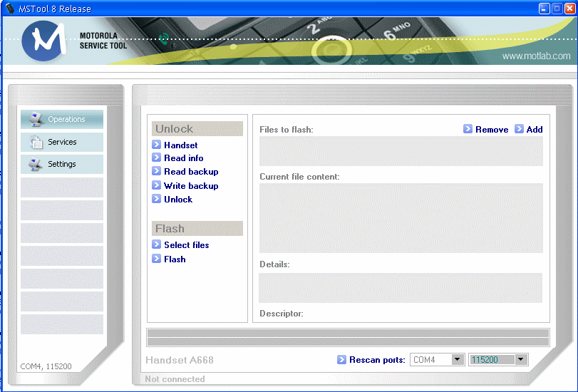Choose Read info operation

pyautogui.click(x=184, y=158)
